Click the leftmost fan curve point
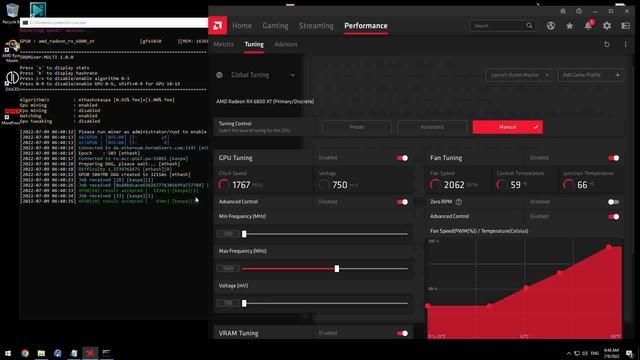 428,306
